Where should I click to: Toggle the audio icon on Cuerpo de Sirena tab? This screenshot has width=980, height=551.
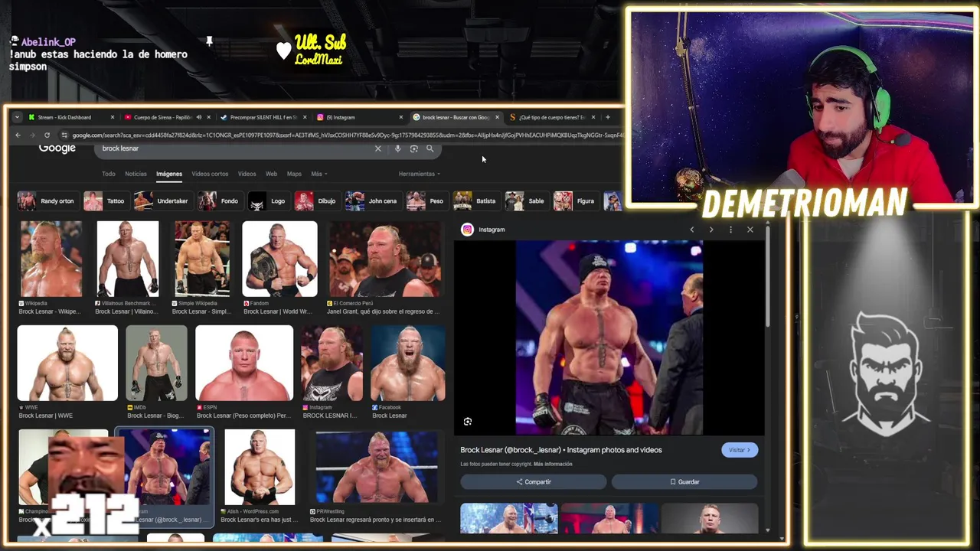(x=198, y=117)
